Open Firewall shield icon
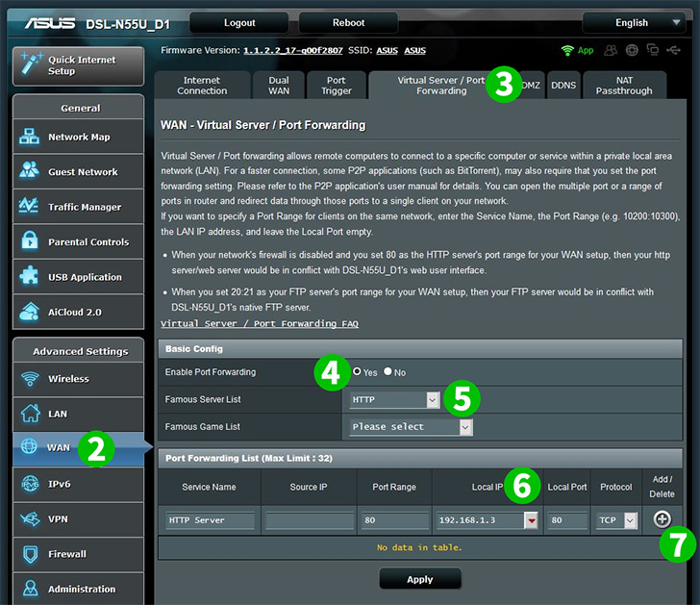The image size is (700, 605). tap(31, 554)
